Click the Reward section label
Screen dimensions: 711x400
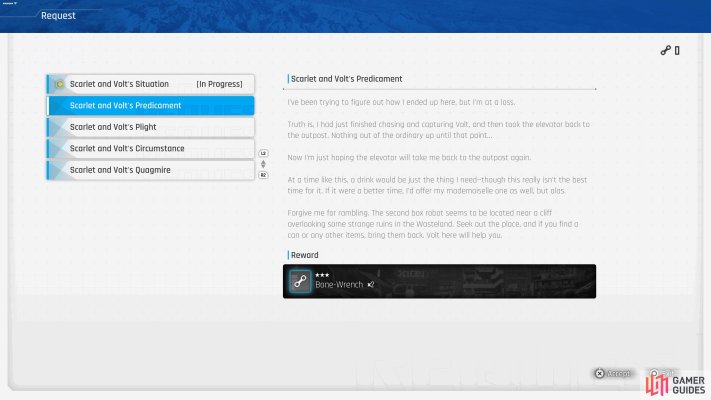(304, 255)
